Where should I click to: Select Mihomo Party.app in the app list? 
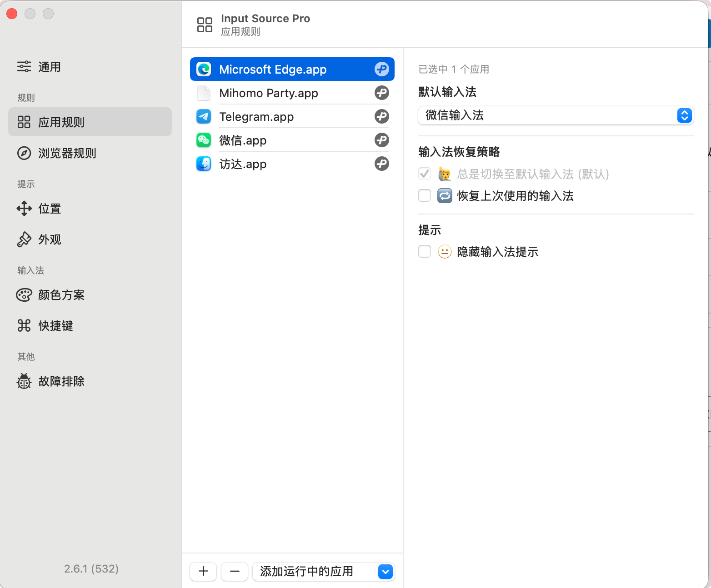click(x=268, y=93)
